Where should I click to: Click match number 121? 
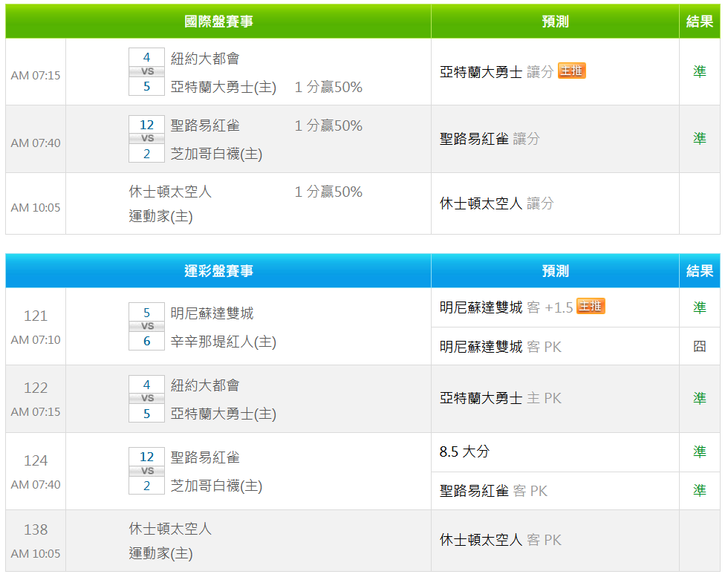point(36,316)
